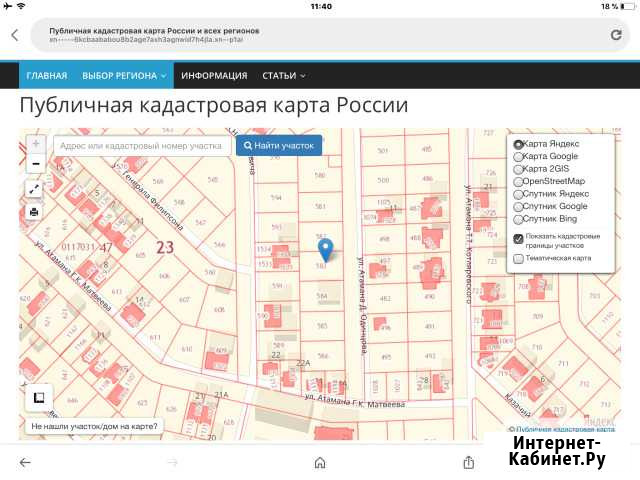Enable Тематическая карта checkbox
This screenshot has width=640, height=480.
[x=518, y=259]
